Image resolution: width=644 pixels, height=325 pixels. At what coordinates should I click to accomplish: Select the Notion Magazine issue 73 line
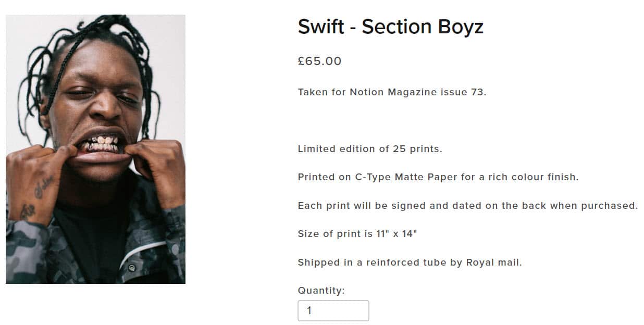(392, 92)
